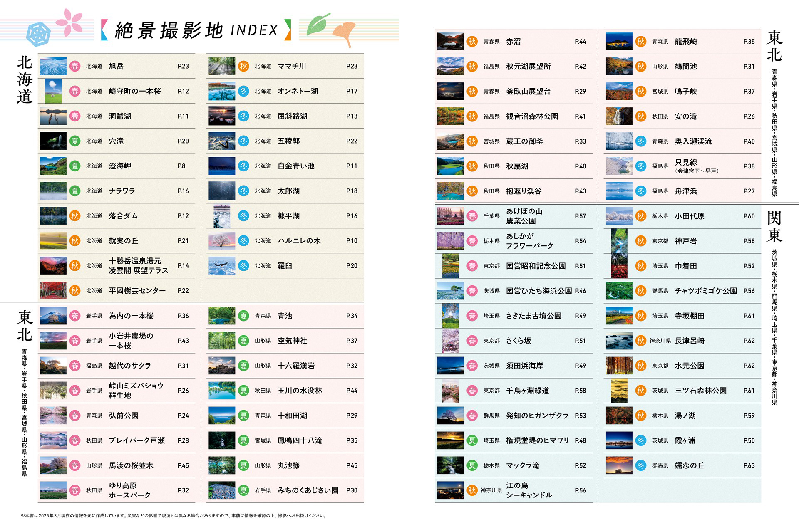
Task: Select the 国営ひたち海浜公園 entry
Action: coord(538,291)
